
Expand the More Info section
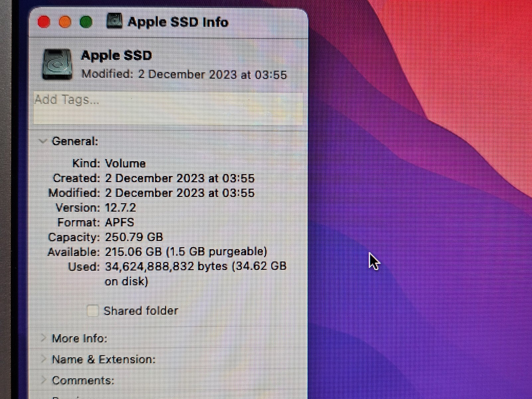43,338
